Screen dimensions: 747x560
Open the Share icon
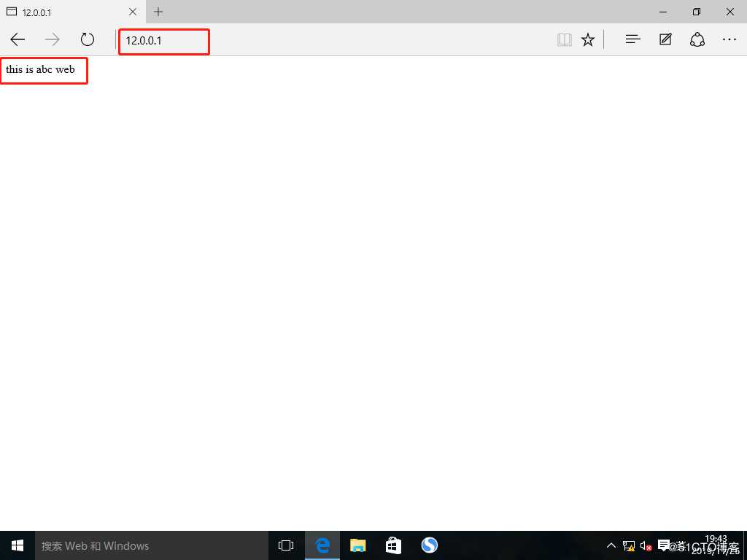697,39
